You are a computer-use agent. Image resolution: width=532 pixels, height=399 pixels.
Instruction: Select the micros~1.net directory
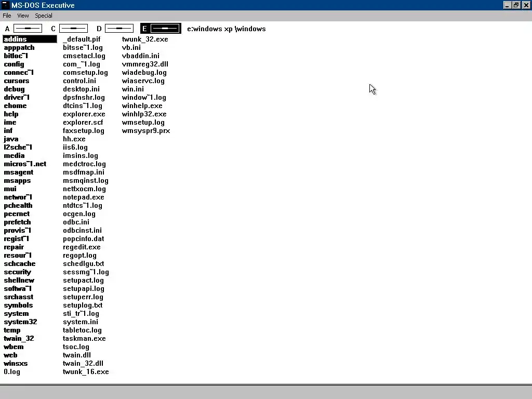click(x=25, y=164)
